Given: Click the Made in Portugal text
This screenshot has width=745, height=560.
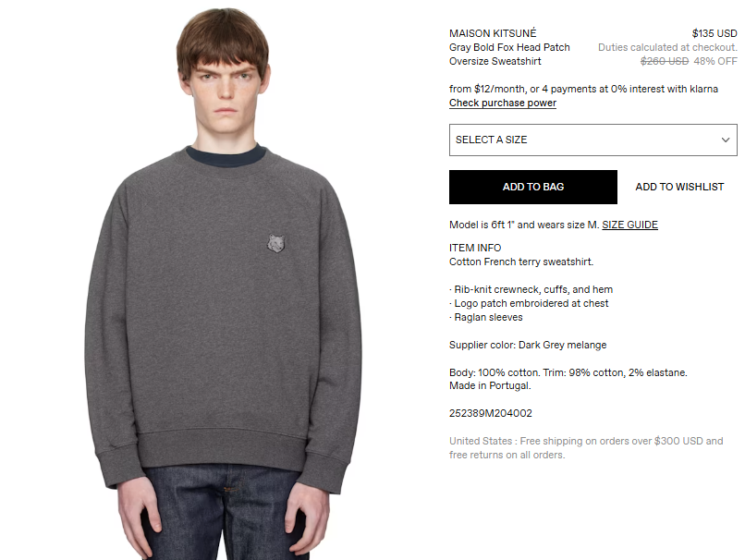Looking at the screenshot, I should pyautogui.click(x=490, y=385).
